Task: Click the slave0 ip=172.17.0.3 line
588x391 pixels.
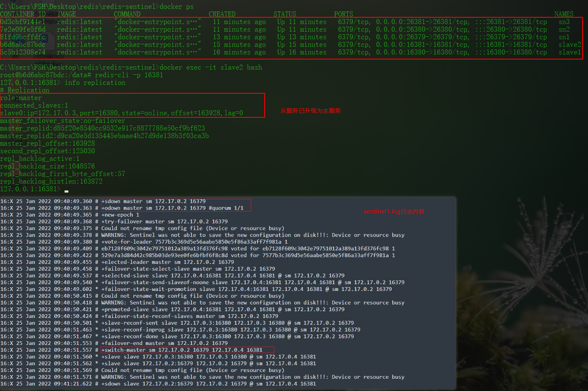Action: (122, 113)
